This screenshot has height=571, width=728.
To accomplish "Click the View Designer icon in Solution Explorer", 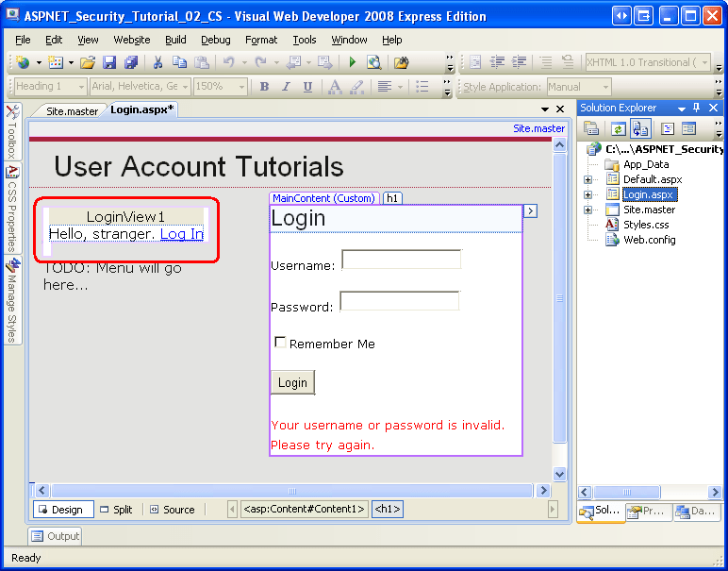I will pos(689,128).
